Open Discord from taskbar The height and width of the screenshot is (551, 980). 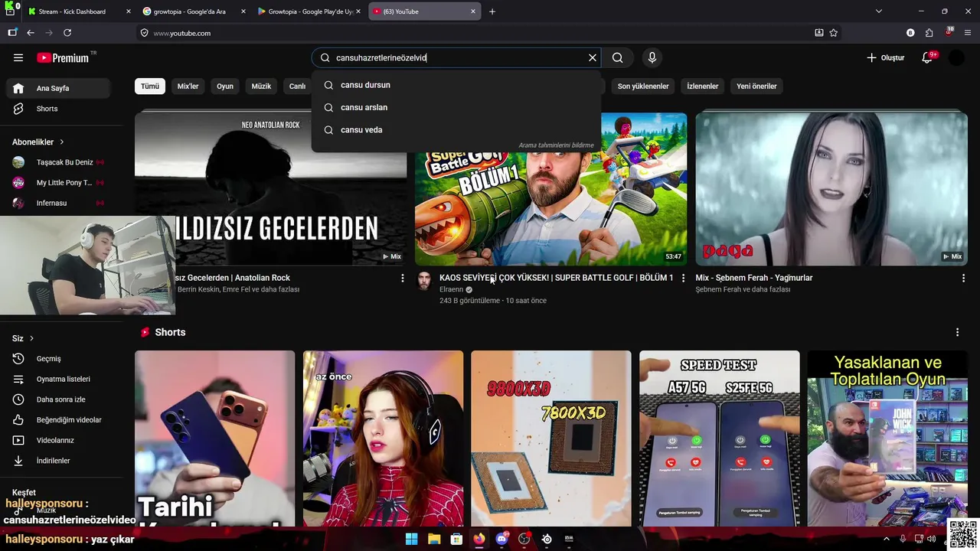click(501, 539)
